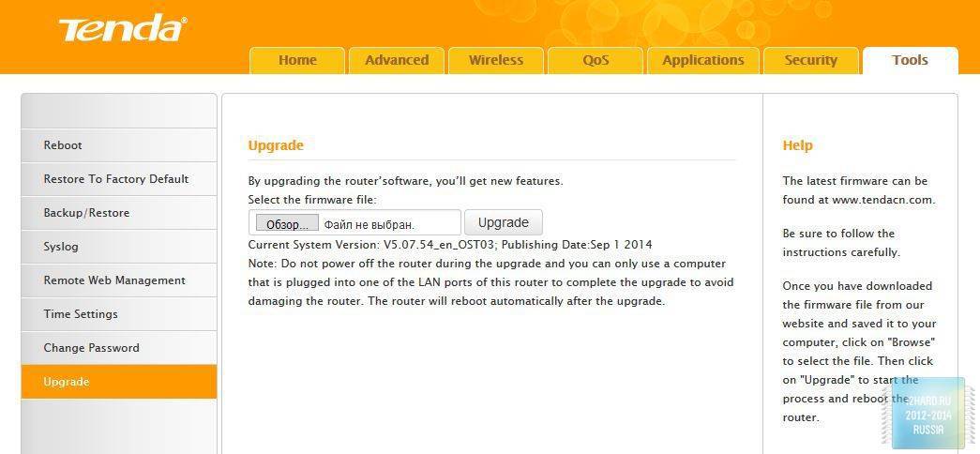The width and height of the screenshot is (980, 454).
Task: Click the Upgrade section heading
Action: coord(276,145)
